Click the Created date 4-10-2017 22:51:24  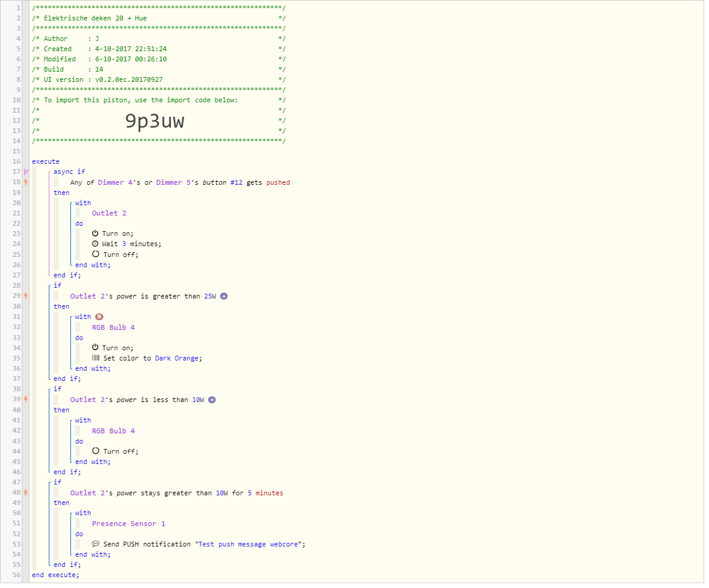(x=131, y=49)
